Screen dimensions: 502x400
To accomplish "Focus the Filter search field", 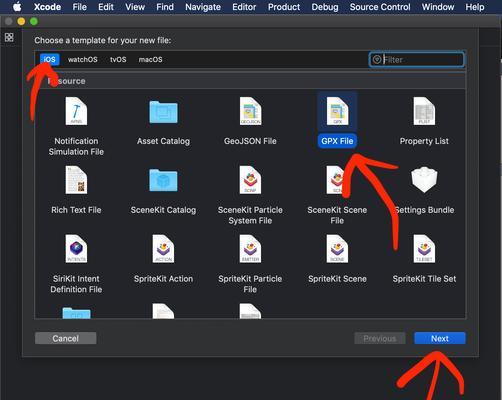I will coord(416,60).
